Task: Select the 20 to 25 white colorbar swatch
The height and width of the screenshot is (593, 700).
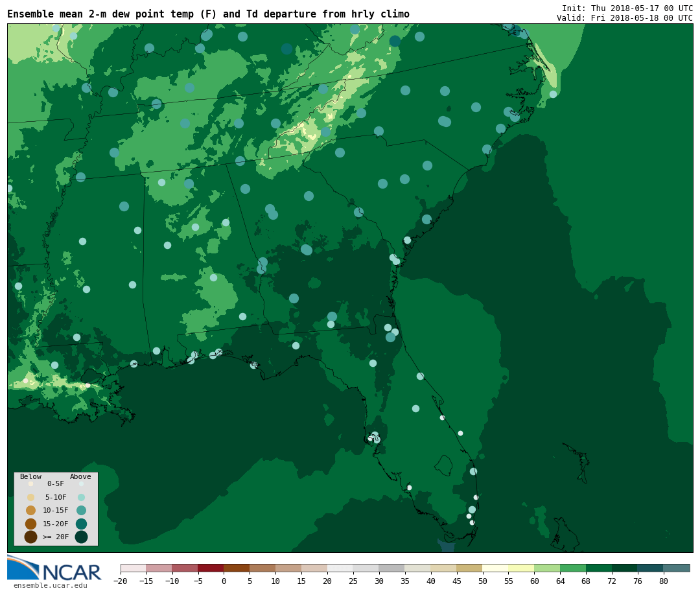Action: tap(340, 568)
